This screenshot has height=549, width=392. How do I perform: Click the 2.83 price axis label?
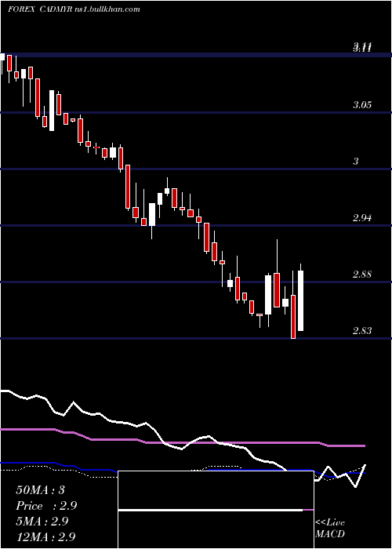[x=362, y=330]
